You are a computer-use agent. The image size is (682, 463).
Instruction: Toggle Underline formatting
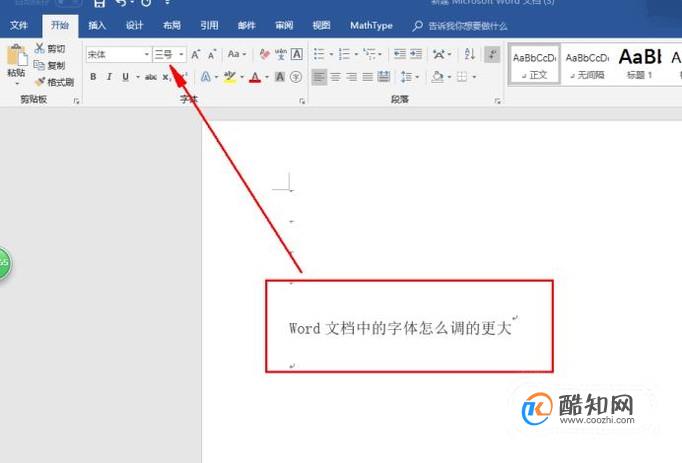click(125, 77)
